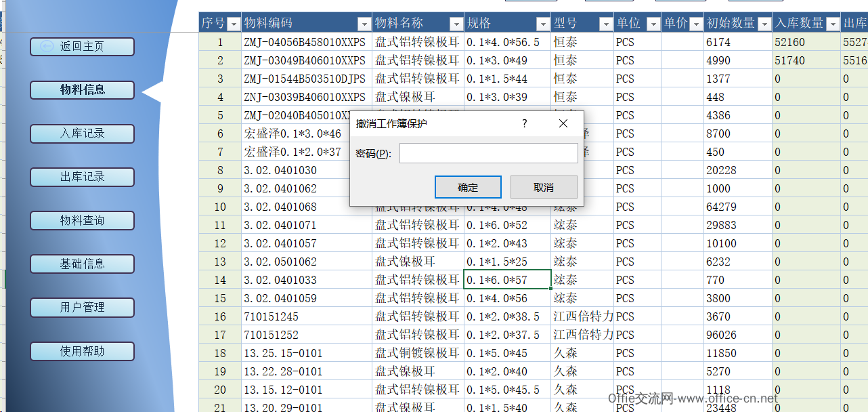Click the spec cell 0.1*2.0*38.5
Viewport: 868px width, 412px height.
(x=508, y=316)
